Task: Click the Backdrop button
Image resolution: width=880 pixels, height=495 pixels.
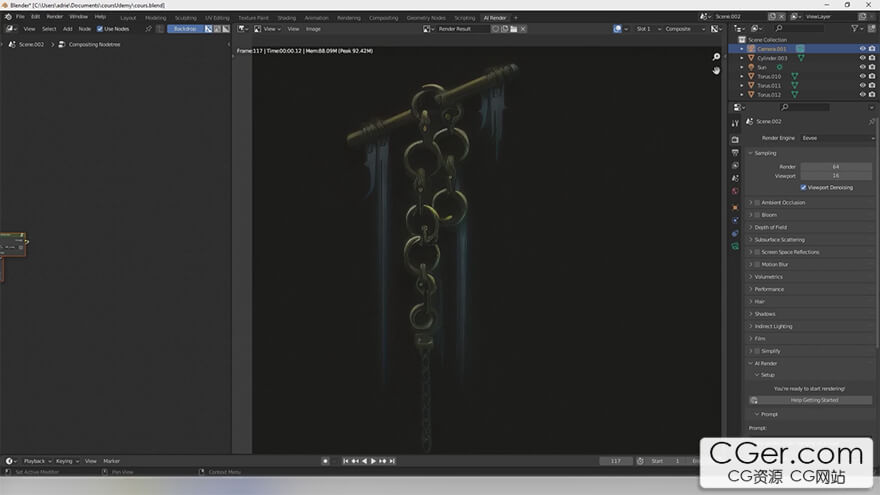Action: pos(185,29)
